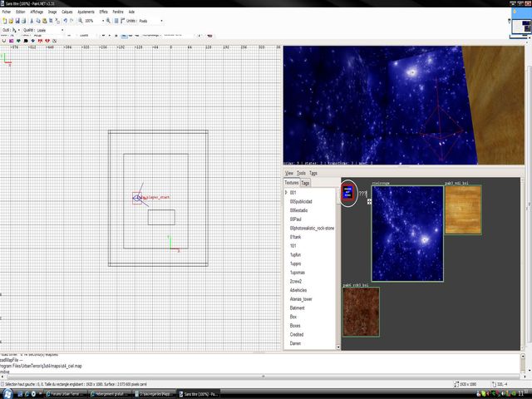The height and width of the screenshot is (399, 532).
Task: Select the brown rock texture thumbnail
Action: [x=361, y=312]
